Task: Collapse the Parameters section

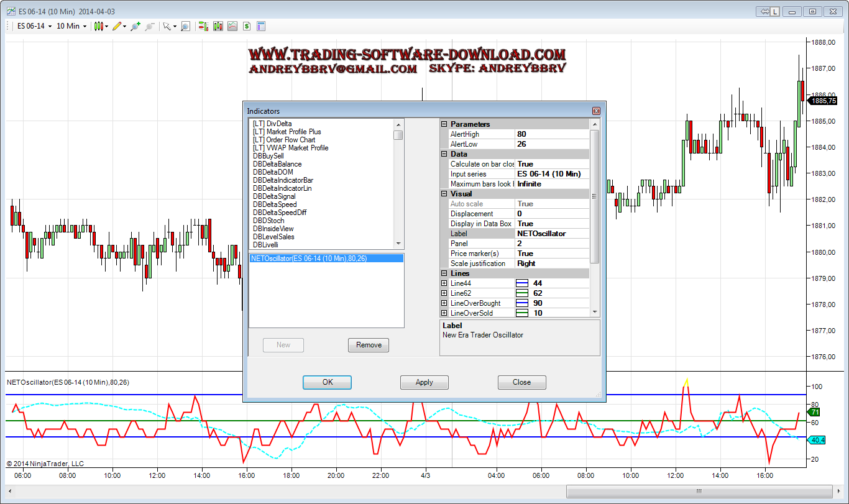Action: point(444,124)
